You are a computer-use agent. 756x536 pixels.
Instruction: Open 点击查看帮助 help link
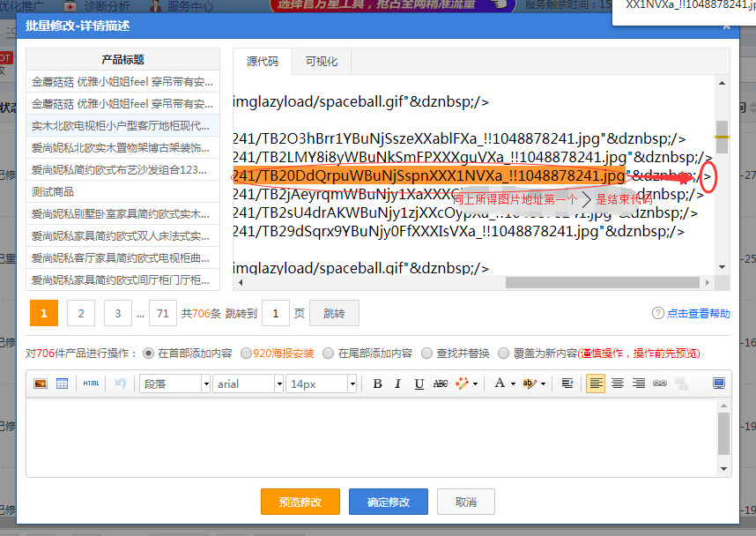(698, 313)
